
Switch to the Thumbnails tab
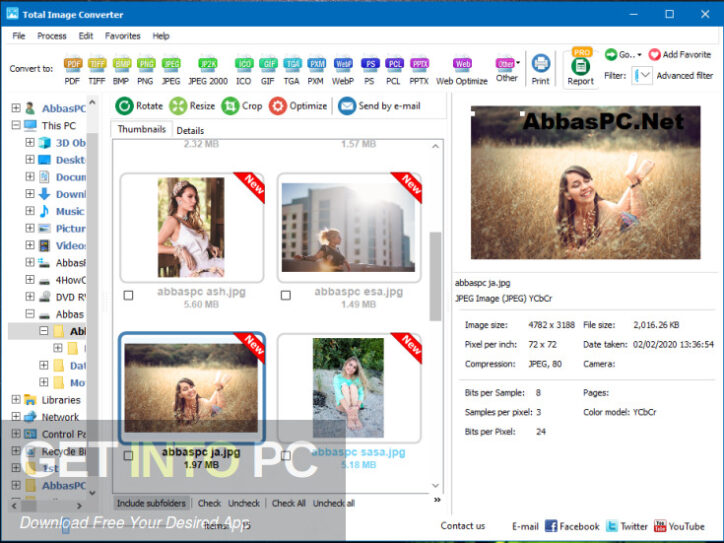(x=141, y=129)
